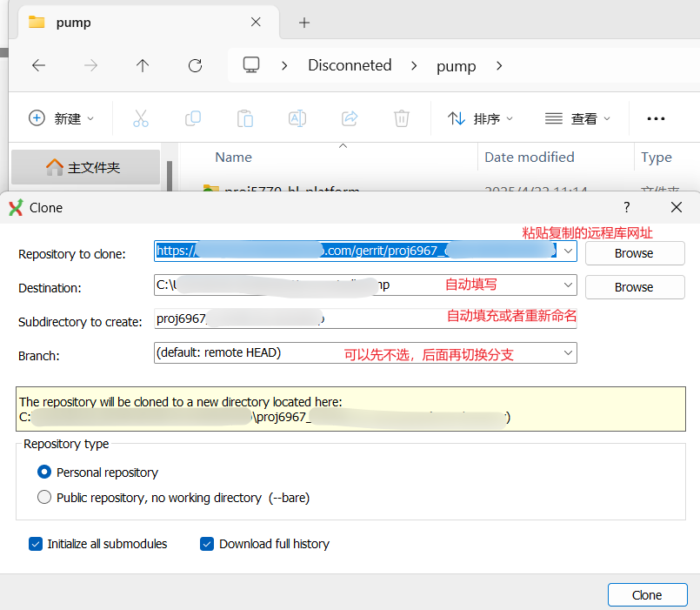
Task: Click the Disconneted breadcrumb
Action: point(350,65)
